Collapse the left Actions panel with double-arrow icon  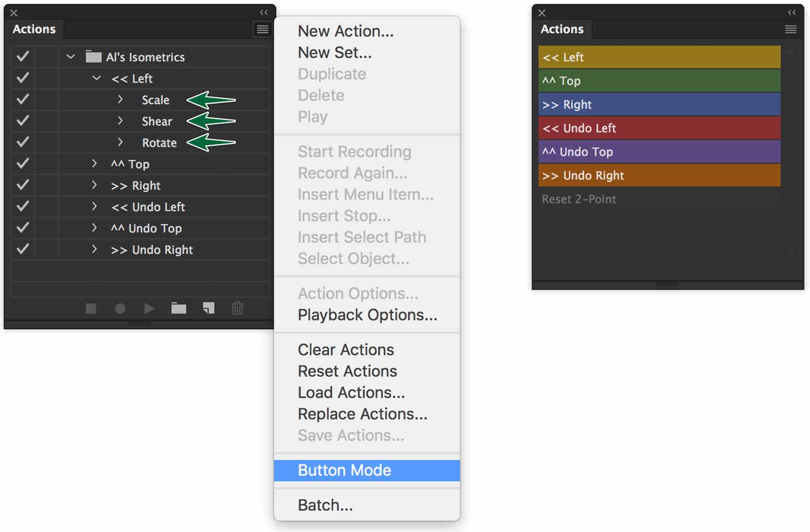coord(264,12)
